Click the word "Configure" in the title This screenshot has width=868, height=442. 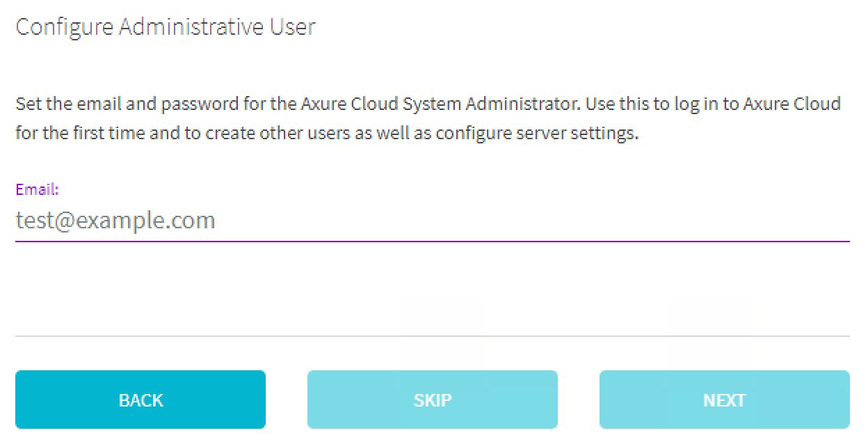[x=64, y=27]
